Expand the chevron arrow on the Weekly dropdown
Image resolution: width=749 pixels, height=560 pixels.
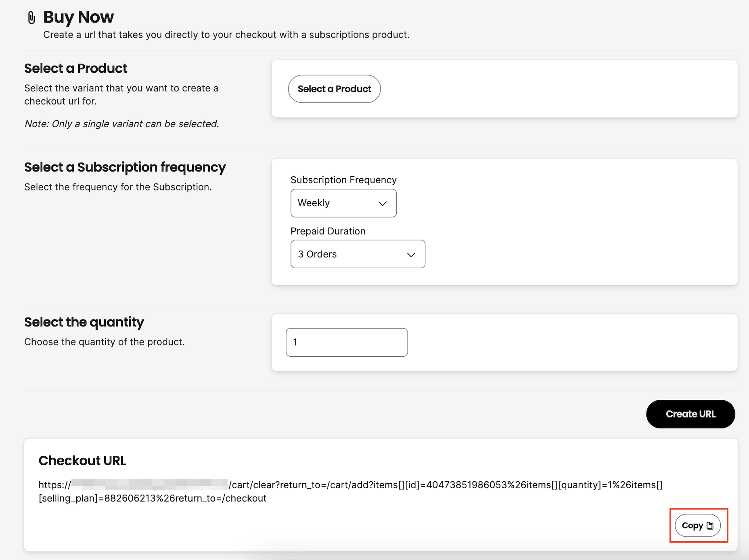click(x=383, y=203)
